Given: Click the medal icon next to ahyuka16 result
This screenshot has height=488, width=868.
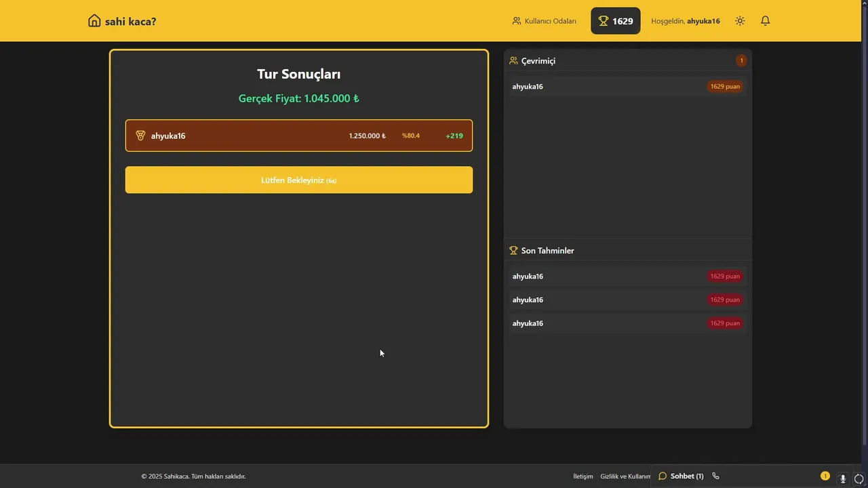Looking at the screenshot, I should coord(140,136).
